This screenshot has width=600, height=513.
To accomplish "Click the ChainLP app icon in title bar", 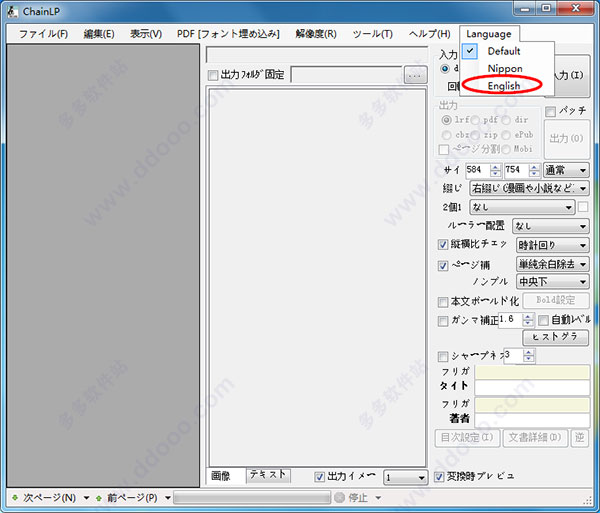I will [12, 11].
